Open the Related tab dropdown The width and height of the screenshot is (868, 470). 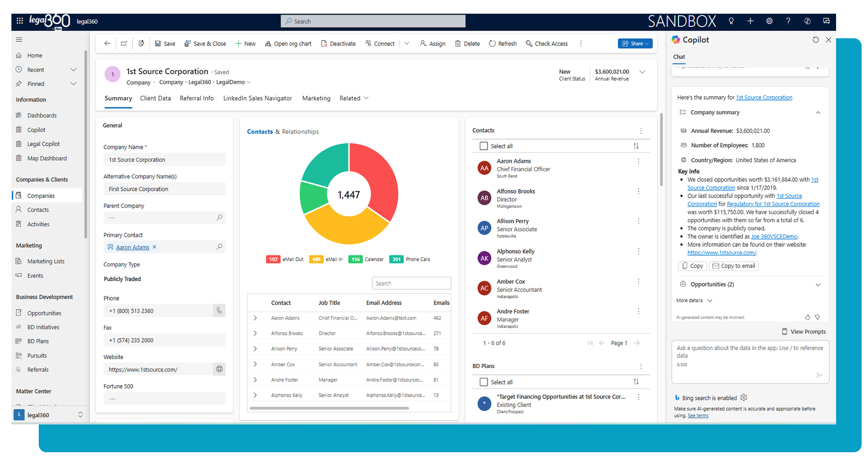click(x=354, y=98)
